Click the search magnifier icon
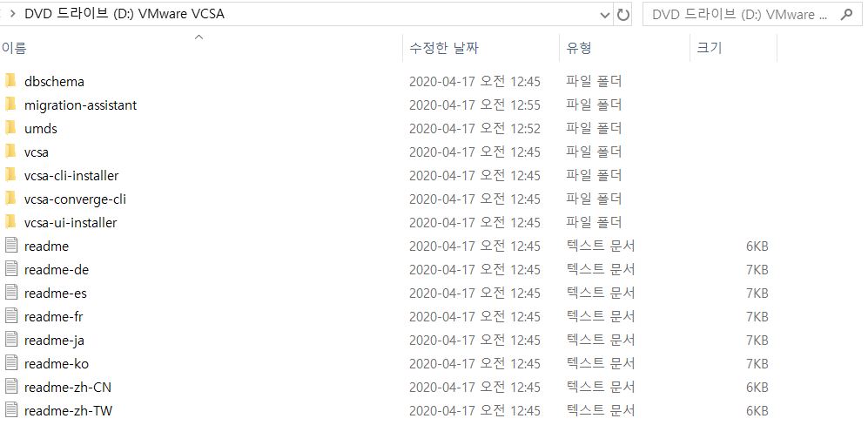Viewport: 868px width, 432px height. pyautogui.click(x=846, y=15)
